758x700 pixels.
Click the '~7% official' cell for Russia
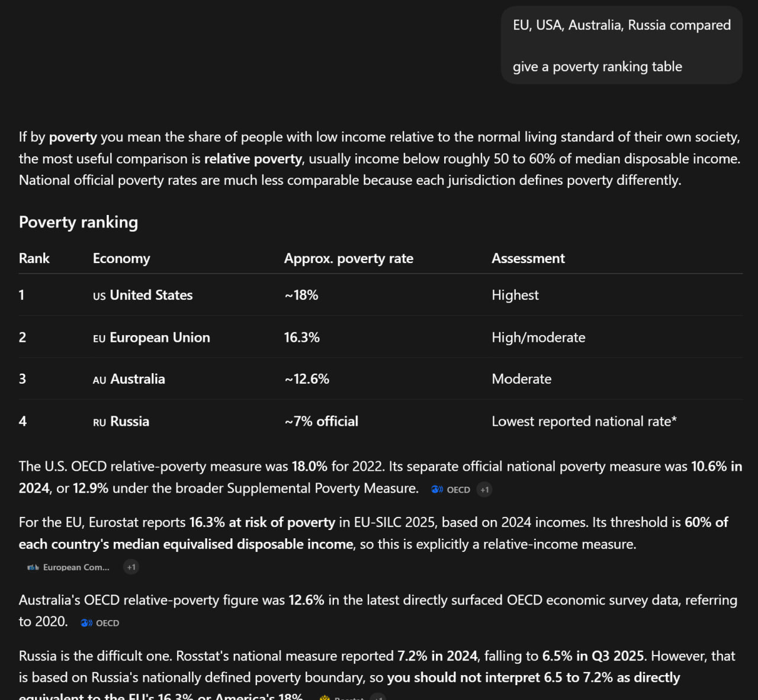(x=321, y=421)
